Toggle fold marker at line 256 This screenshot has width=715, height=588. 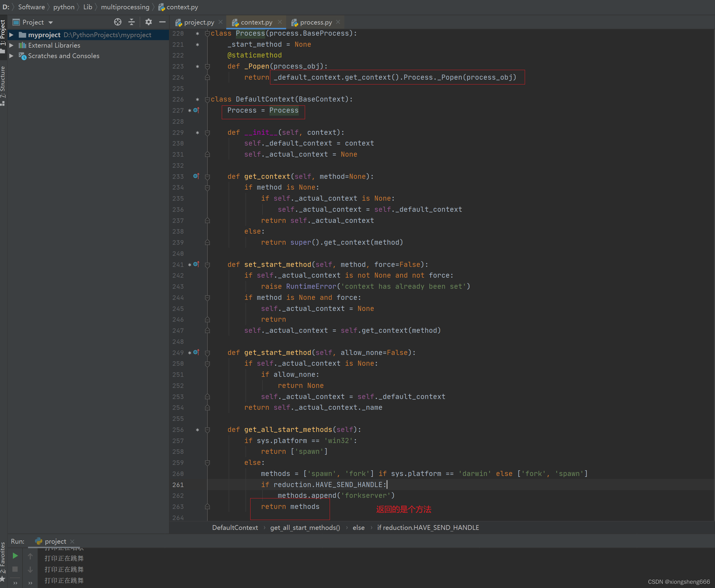pos(207,430)
